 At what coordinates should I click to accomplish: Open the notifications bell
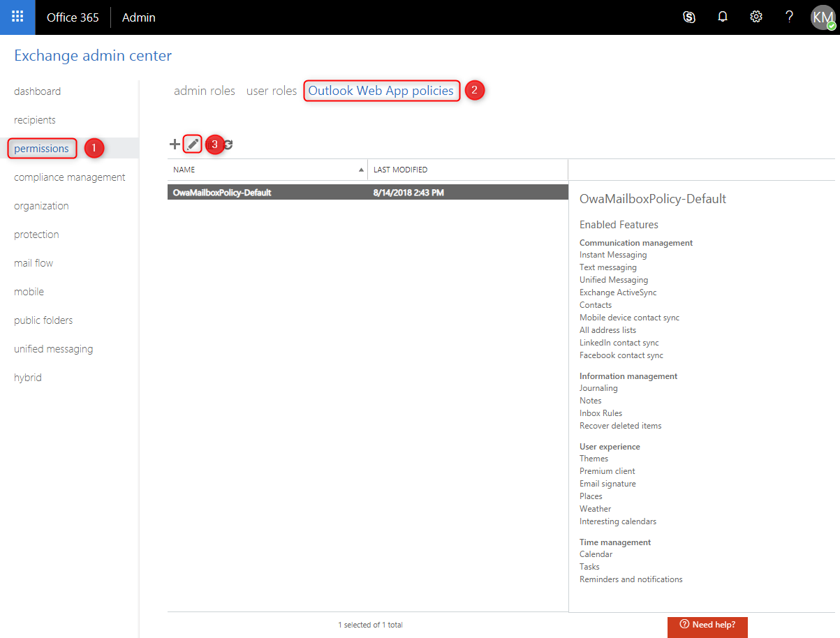click(x=723, y=17)
